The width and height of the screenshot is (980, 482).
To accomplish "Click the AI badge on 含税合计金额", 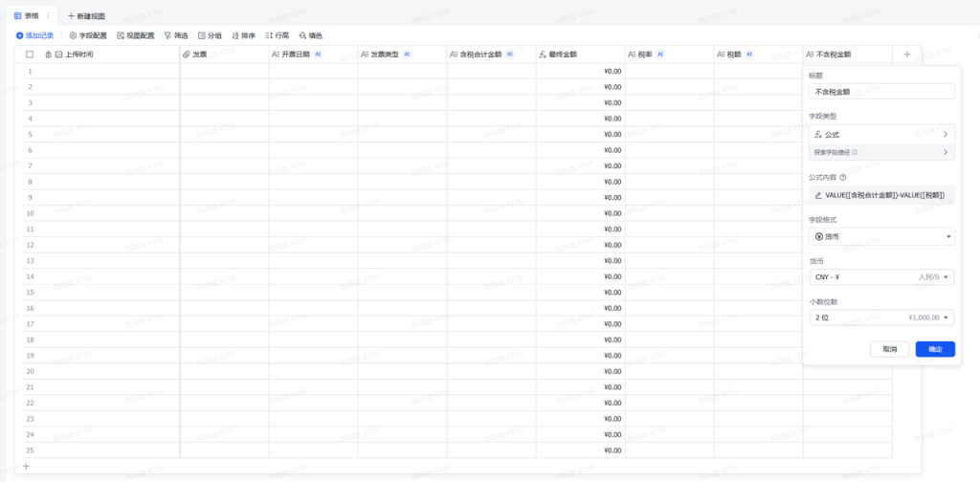I will [x=509, y=55].
